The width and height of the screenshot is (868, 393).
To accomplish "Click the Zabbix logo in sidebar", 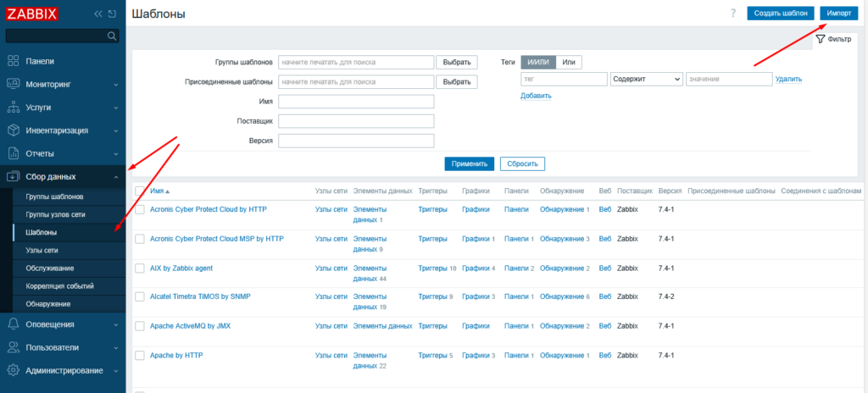I will click(x=32, y=14).
